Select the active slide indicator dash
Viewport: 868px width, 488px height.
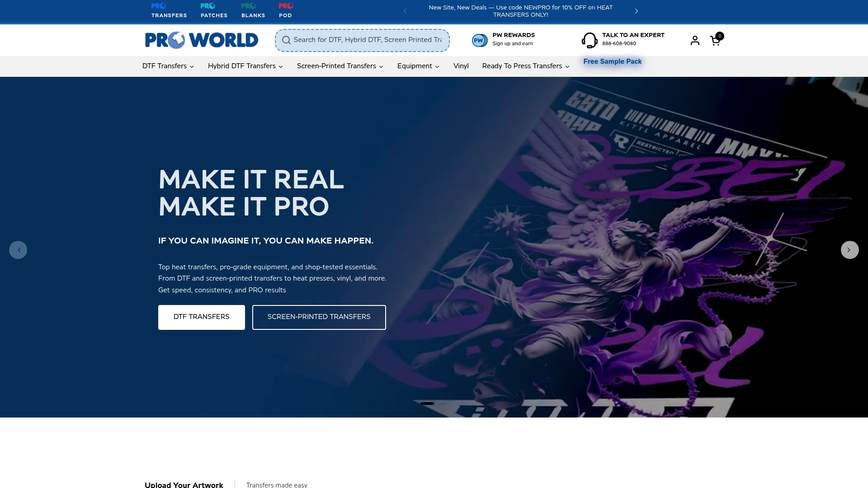tap(427, 404)
